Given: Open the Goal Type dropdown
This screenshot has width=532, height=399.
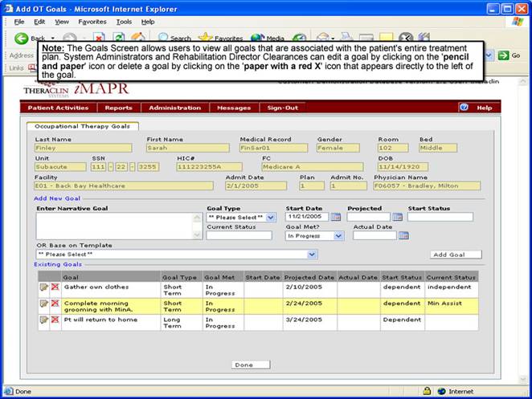Looking at the screenshot, I should 270,218.
